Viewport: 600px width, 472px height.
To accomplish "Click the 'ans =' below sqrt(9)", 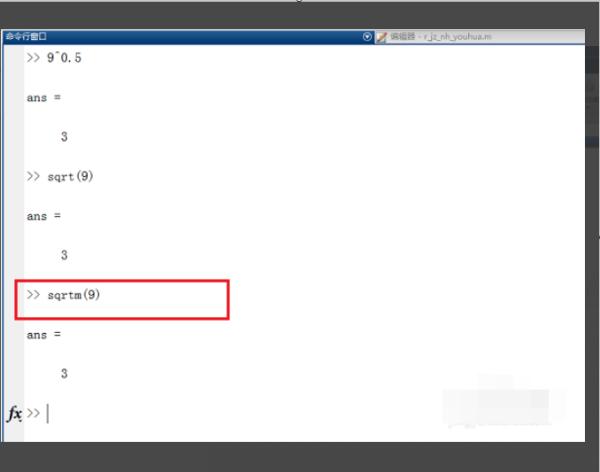I will (x=44, y=217).
